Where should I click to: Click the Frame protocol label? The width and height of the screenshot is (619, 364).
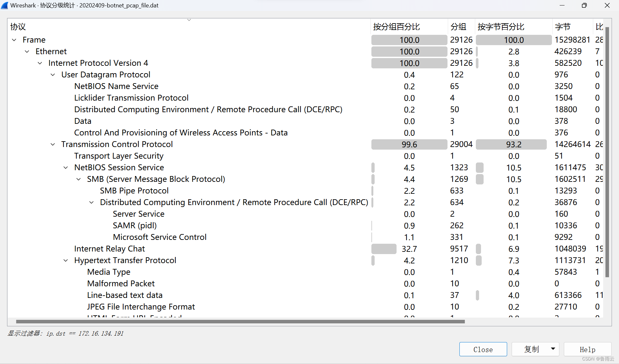(x=34, y=40)
